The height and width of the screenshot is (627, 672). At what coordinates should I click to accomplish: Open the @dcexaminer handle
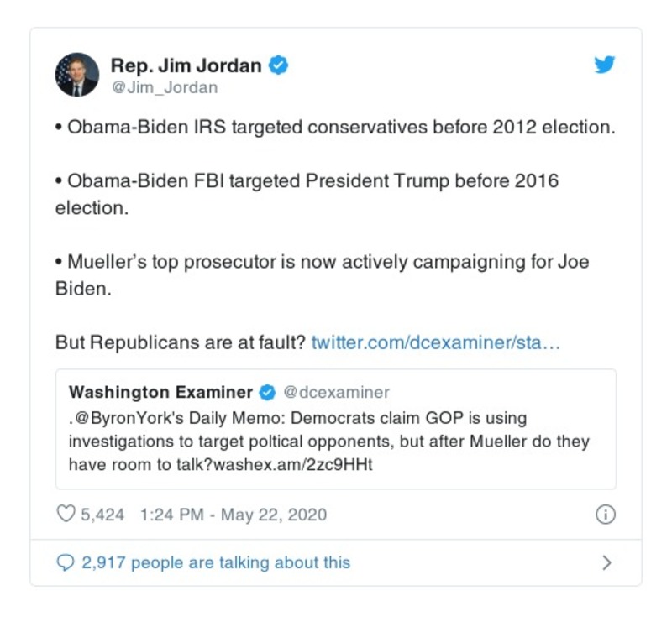click(x=336, y=392)
